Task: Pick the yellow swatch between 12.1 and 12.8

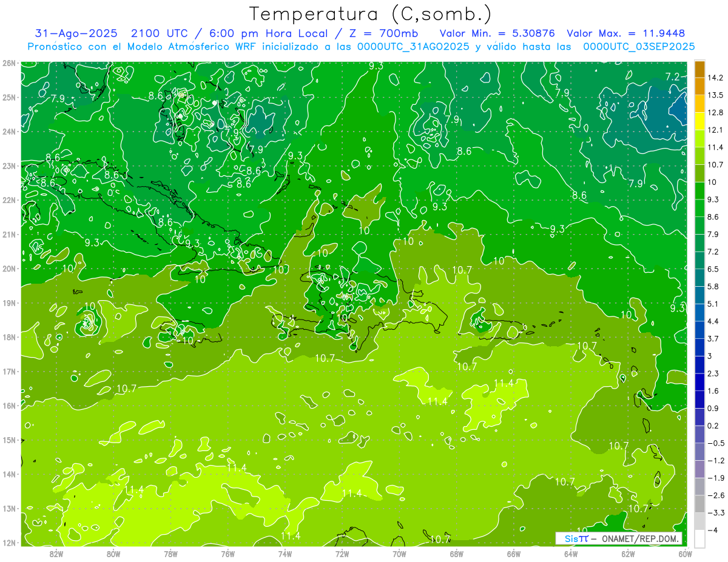Action: (699, 121)
